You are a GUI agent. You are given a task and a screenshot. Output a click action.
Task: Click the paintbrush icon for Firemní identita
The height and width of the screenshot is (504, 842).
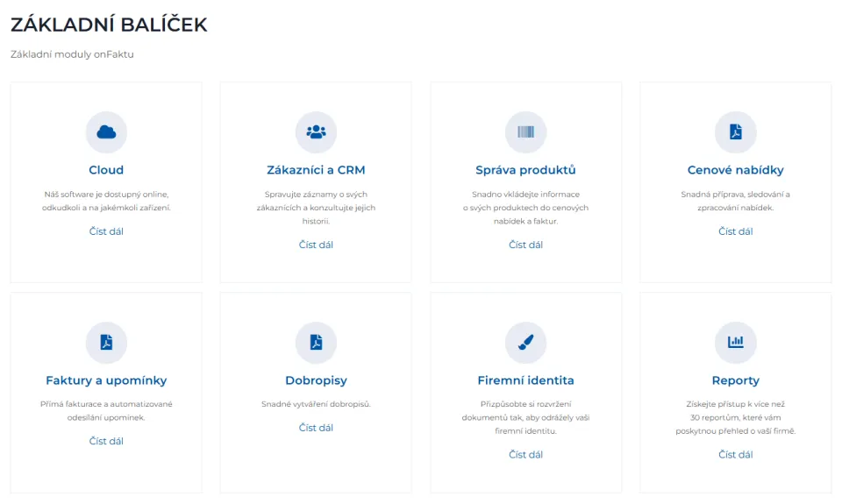(525, 343)
